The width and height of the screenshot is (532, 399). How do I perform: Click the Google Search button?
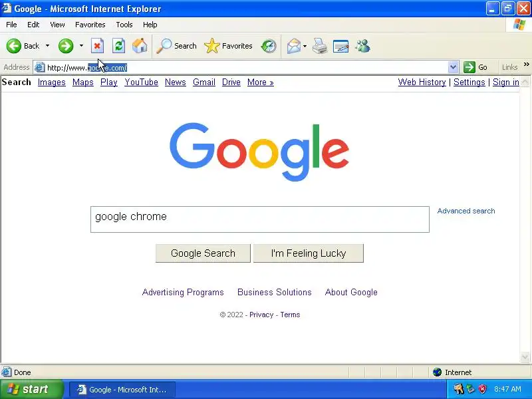click(x=203, y=253)
